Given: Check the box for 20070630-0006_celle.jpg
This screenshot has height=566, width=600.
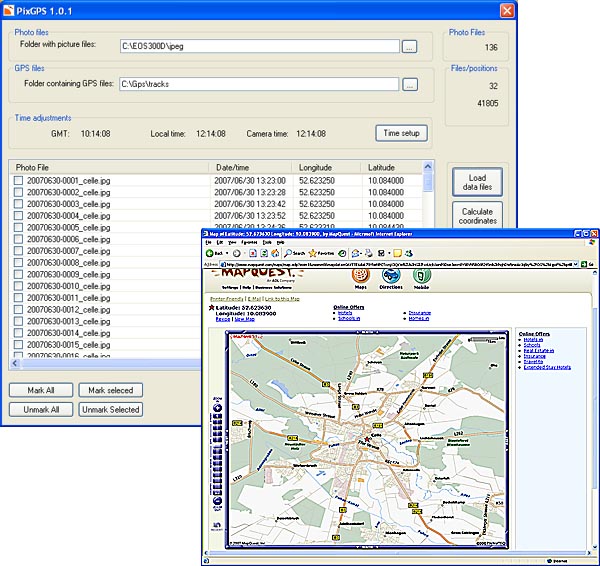Looking at the screenshot, I should click(x=18, y=239).
